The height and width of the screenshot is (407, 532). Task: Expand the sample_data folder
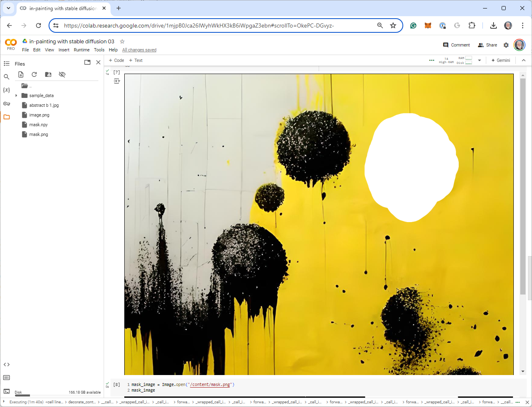coord(17,95)
